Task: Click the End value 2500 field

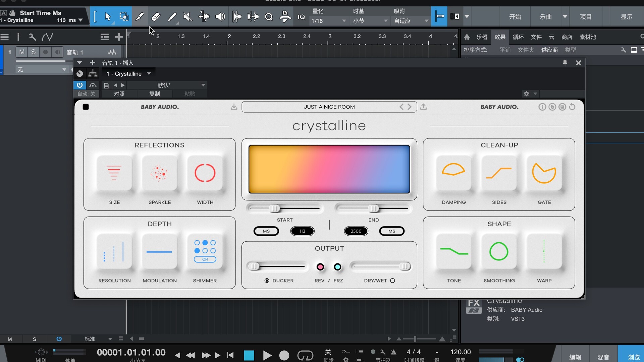Action: click(356, 231)
